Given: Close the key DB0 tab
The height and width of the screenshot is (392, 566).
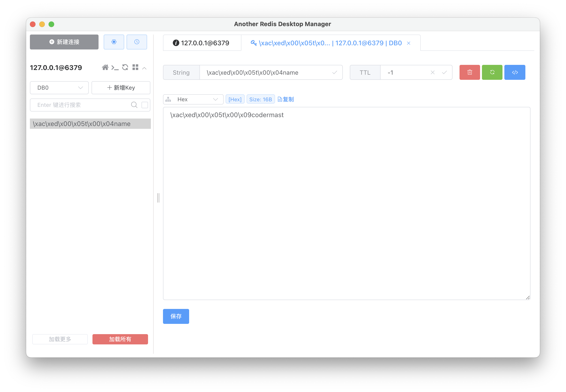Looking at the screenshot, I should coord(409,43).
